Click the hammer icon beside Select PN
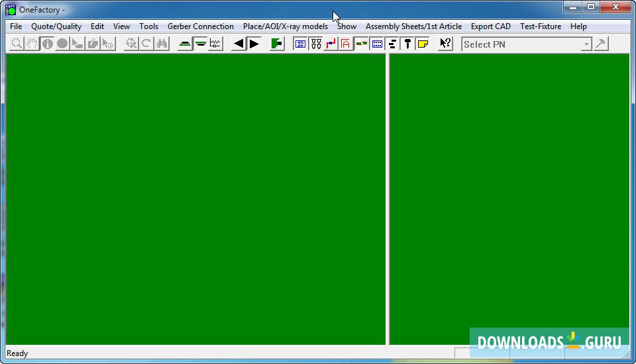Viewport: 636px width, 364px height. tap(601, 44)
